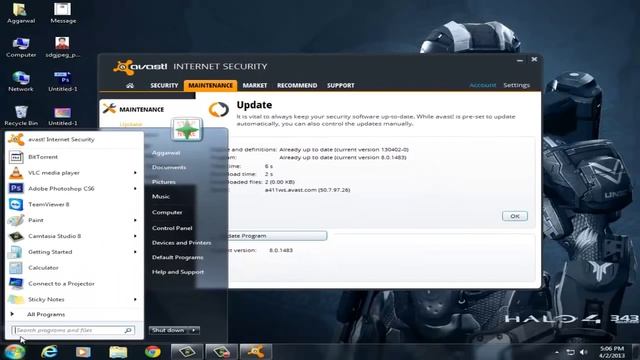
Task: Open the RECOMMEND tab
Action: tap(297, 85)
